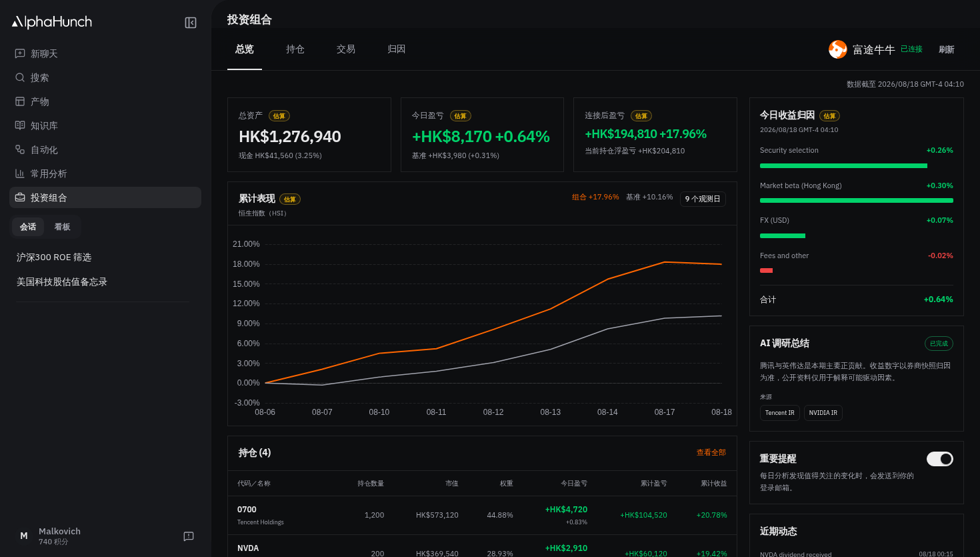Collapse the sidebar panel icon
The image size is (980, 557).
(x=191, y=23)
